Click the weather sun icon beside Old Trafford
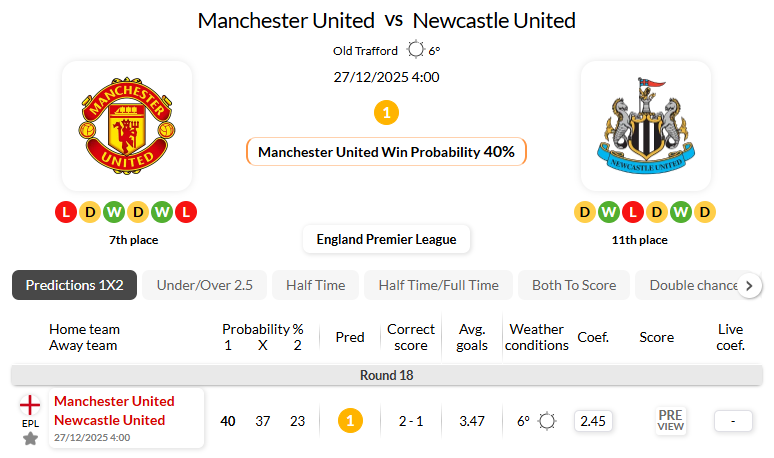The image size is (774, 458). [x=416, y=50]
